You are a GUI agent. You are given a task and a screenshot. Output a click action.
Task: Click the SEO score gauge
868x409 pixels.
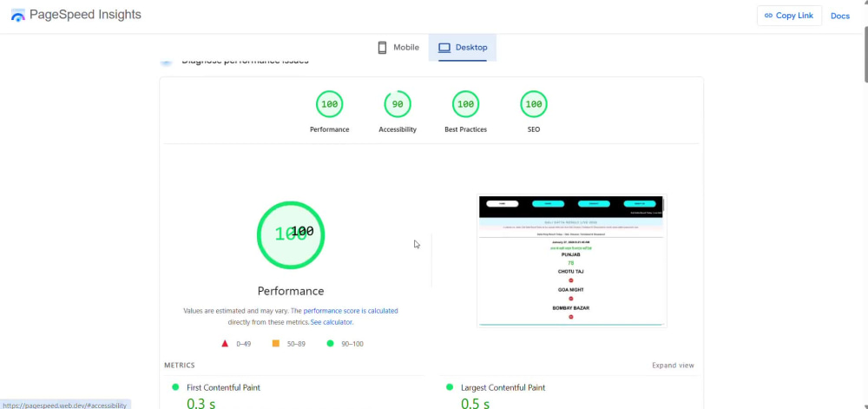(x=534, y=104)
